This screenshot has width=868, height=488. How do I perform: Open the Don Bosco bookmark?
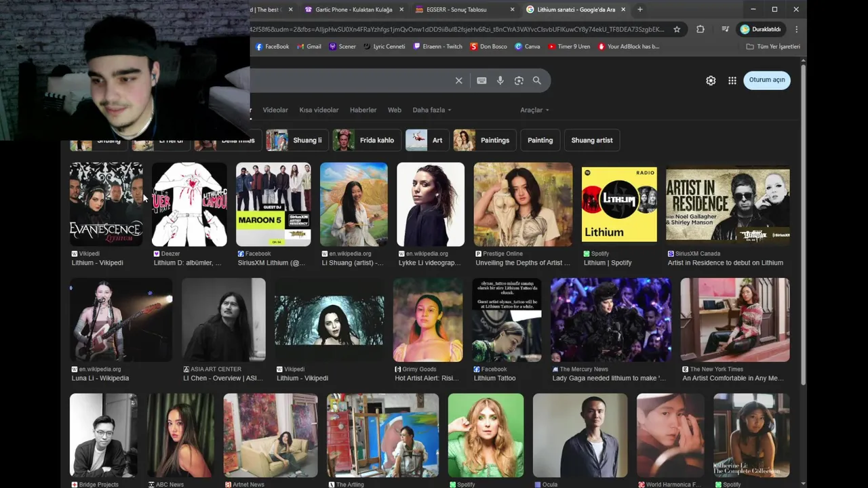[489, 47]
